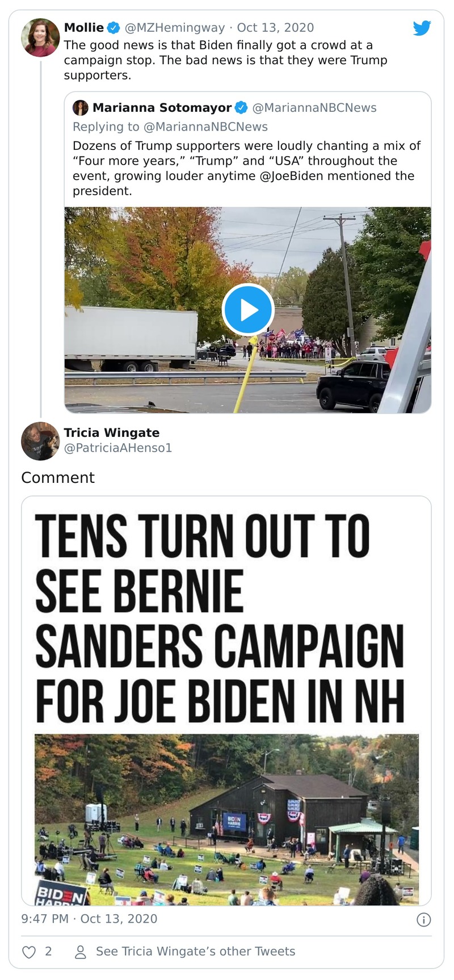This screenshot has height=980, width=454.
Task: Open the @MZHemingway handle link
Action: coord(174,28)
